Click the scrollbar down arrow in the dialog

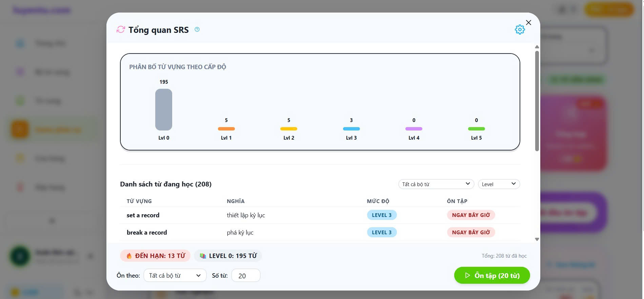(x=537, y=239)
